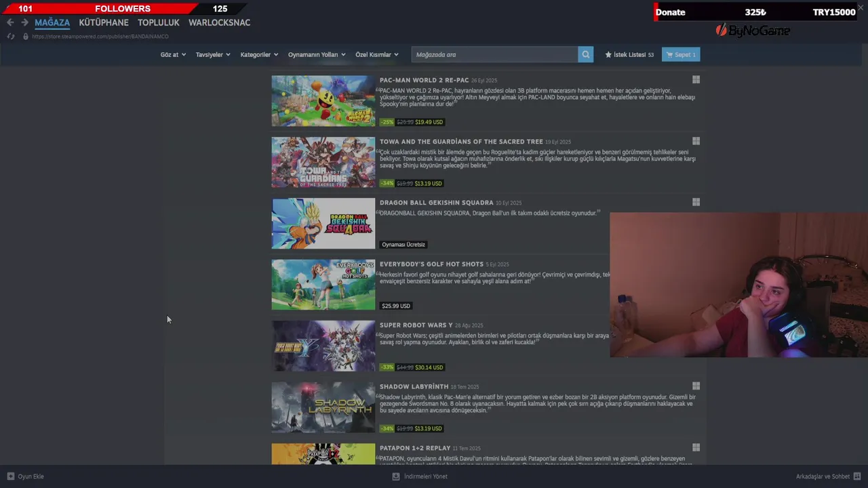Click the PAC-MAN World 2 thumbnail
Screen dimensions: 868x488
tap(323, 101)
